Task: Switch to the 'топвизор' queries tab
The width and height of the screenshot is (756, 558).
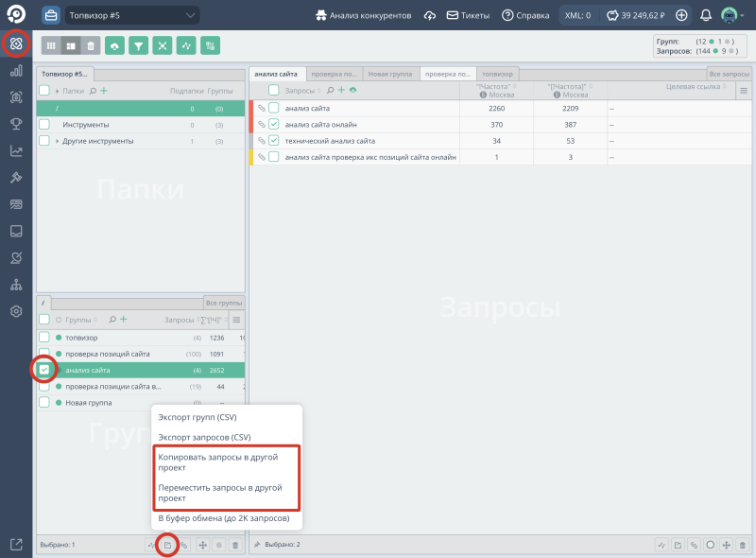Action: coord(498,74)
